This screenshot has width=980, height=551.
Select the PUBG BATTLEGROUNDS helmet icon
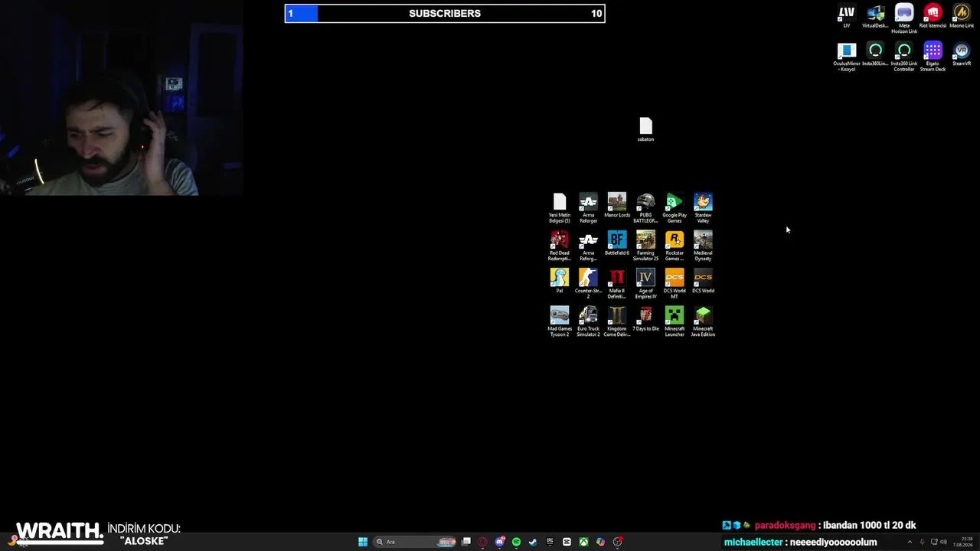[645, 208]
